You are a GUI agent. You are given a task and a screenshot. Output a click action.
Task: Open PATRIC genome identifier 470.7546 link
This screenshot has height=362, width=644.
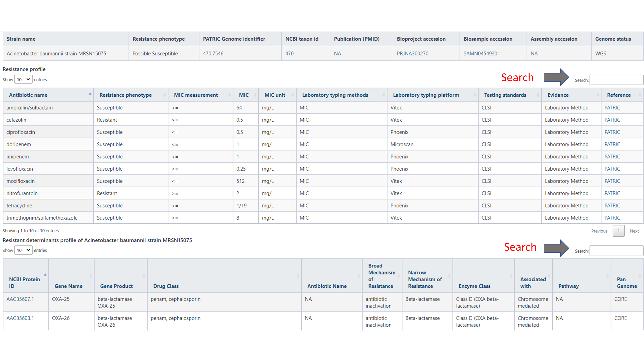(x=213, y=53)
